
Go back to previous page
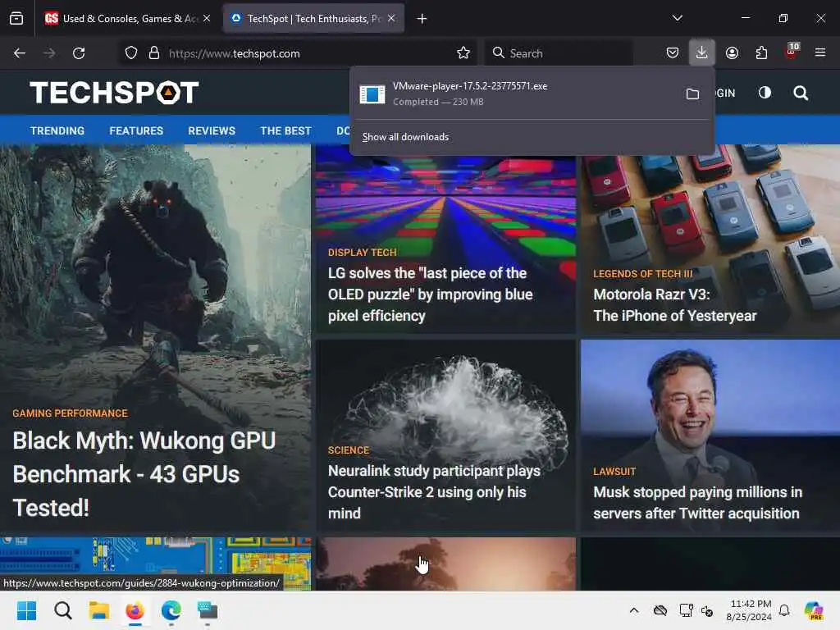[20, 53]
